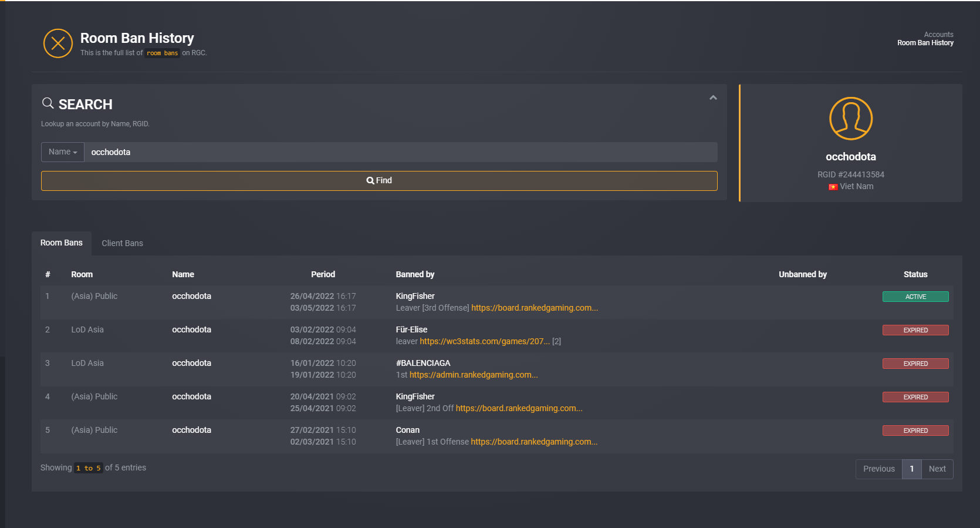Click the 26/04/2022 16:17 period date
The height and width of the screenshot is (528, 980).
(323, 296)
